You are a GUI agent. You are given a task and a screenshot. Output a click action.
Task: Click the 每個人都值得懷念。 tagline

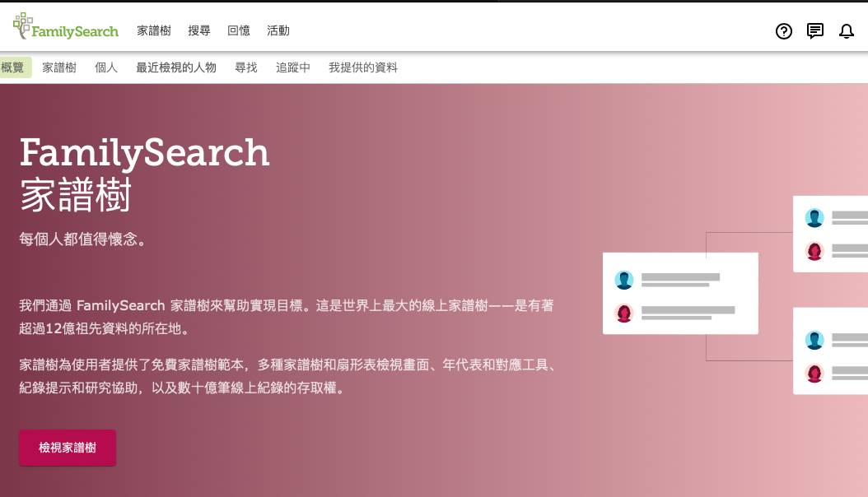84,239
